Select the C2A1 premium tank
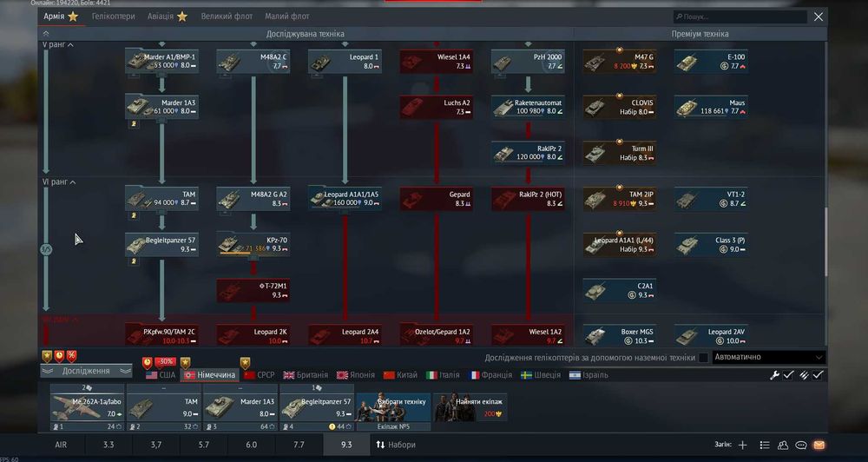This screenshot has width=868, height=462. tap(620, 290)
